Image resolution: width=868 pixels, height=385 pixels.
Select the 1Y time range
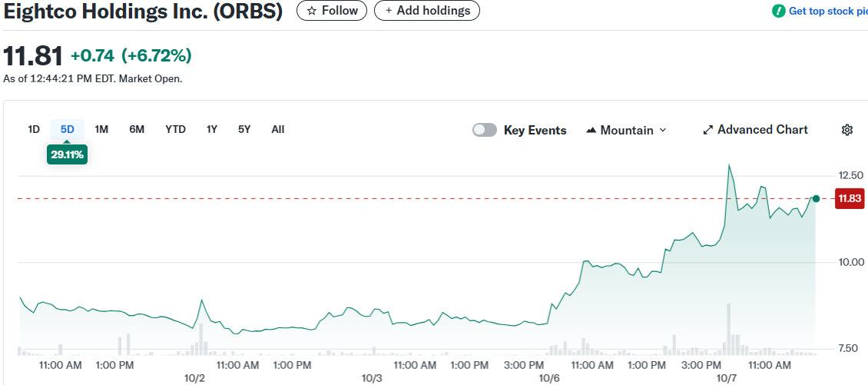pos(211,129)
